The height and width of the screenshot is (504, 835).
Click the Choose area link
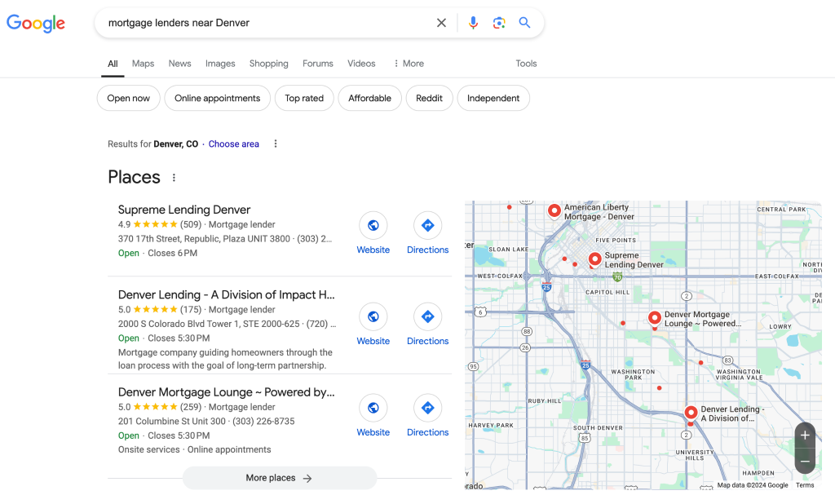(233, 144)
